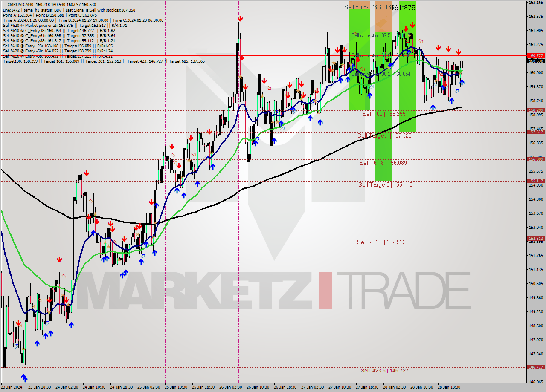
Task: Click the 'Sell 100 | 158.299' chart label
Action: (384, 114)
